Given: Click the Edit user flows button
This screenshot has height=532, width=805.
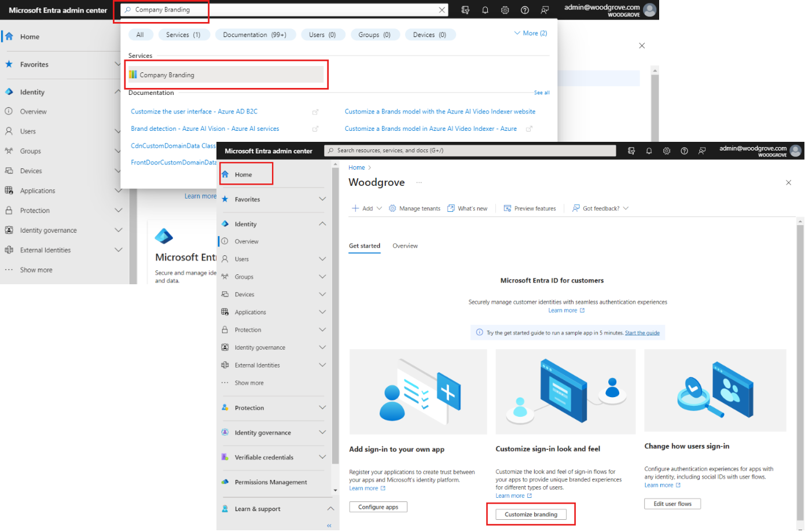Looking at the screenshot, I should [x=672, y=504].
